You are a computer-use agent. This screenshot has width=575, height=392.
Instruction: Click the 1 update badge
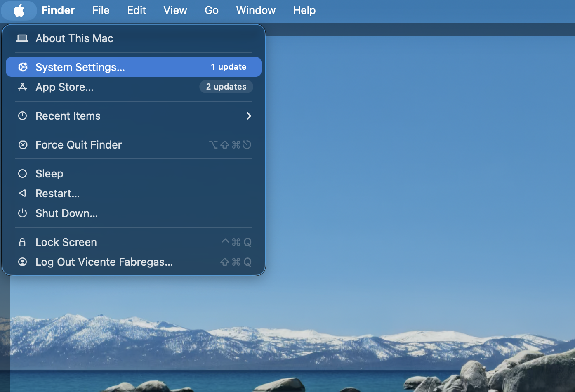pyautogui.click(x=229, y=67)
